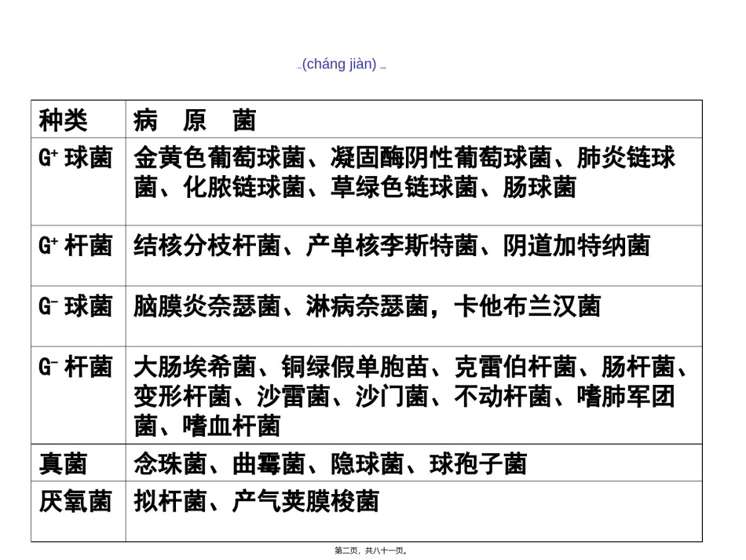Click the text '拟杆菌'
Screen dimensions: 746x560
170,501
